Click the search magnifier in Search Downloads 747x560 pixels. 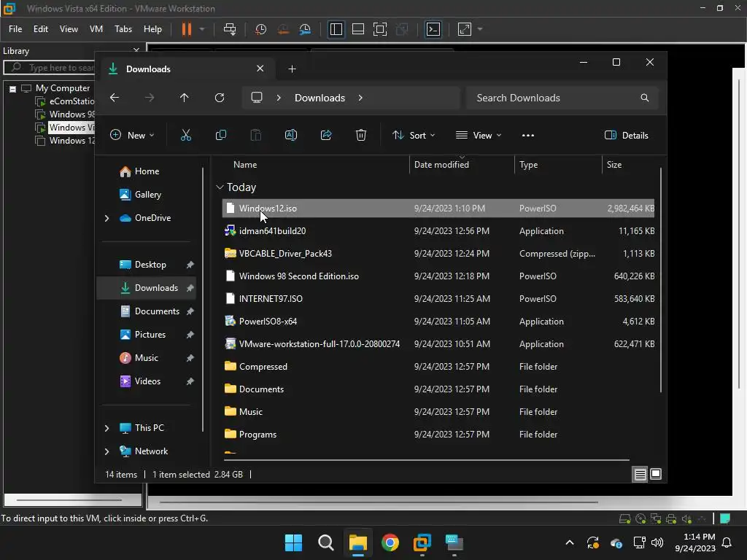(x=645, y=98)
